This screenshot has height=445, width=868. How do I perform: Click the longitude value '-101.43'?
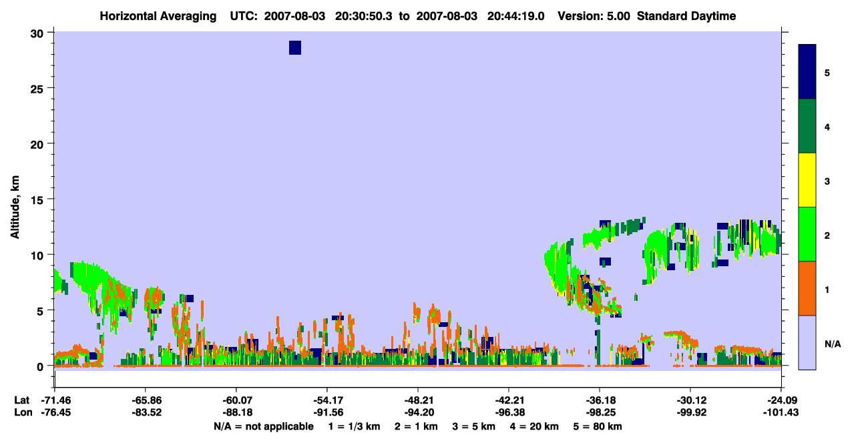point(781,412)
